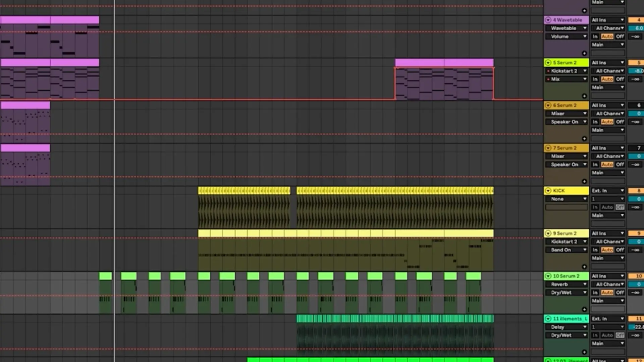Open Speaker On dropdown on 7 Serum 2
Image resolution: width=644 pixels, height=362 pixels.
coord(567,165)
